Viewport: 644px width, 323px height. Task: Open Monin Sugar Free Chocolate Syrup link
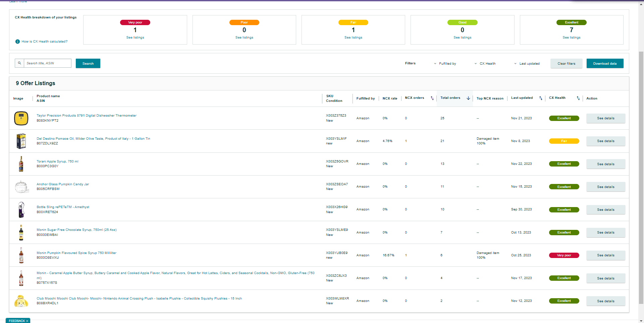(x=76, y=230)
